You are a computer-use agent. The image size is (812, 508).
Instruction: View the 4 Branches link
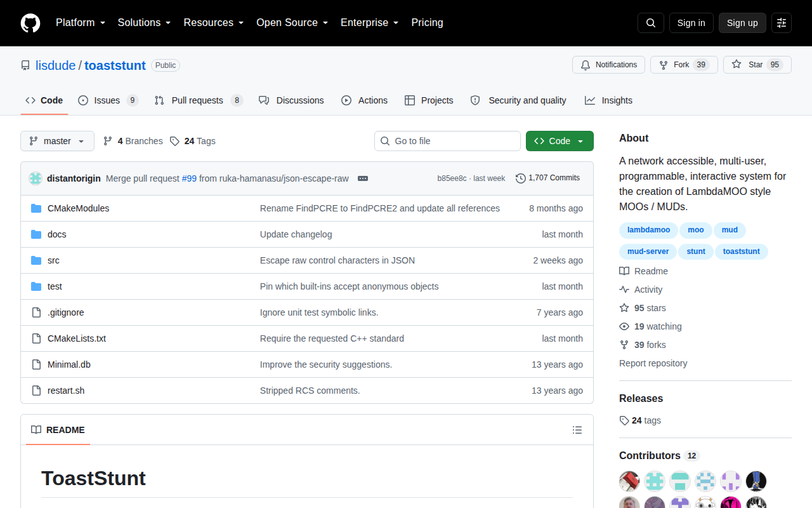(x=133, y=141)
